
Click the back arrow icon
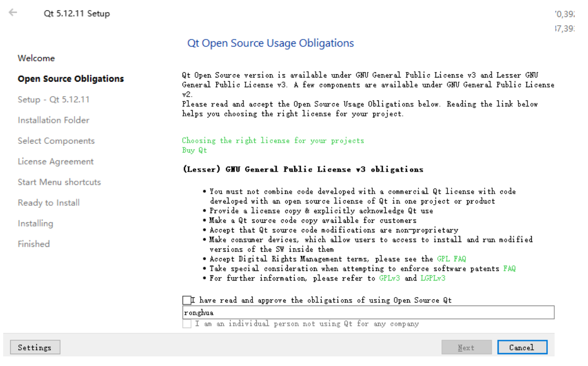(13, 12)
